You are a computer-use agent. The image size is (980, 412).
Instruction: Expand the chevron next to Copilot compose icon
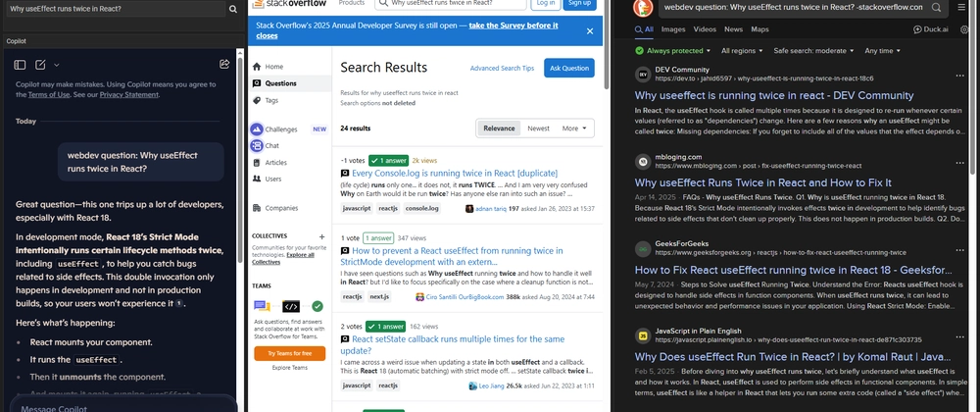56,65
